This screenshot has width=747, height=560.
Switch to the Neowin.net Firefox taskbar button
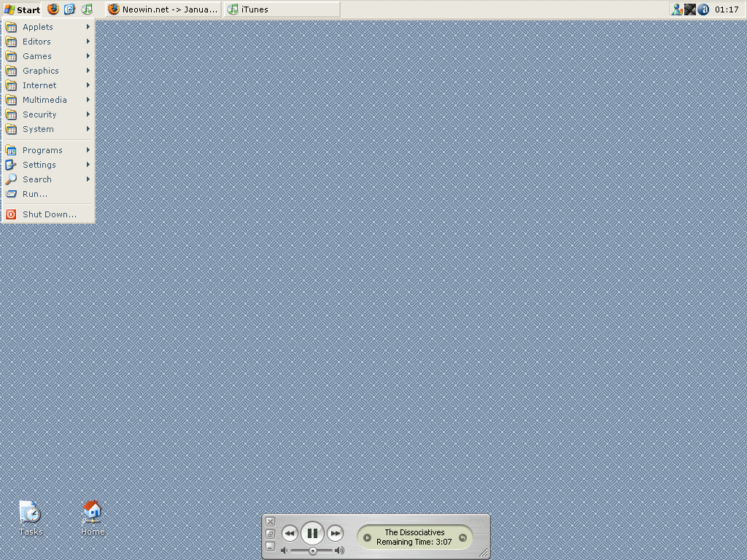163,9
